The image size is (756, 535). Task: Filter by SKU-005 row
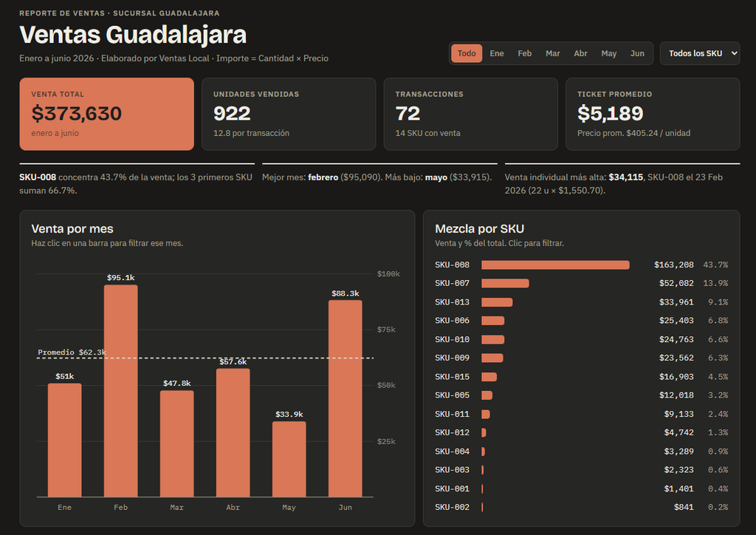point(582,395)
